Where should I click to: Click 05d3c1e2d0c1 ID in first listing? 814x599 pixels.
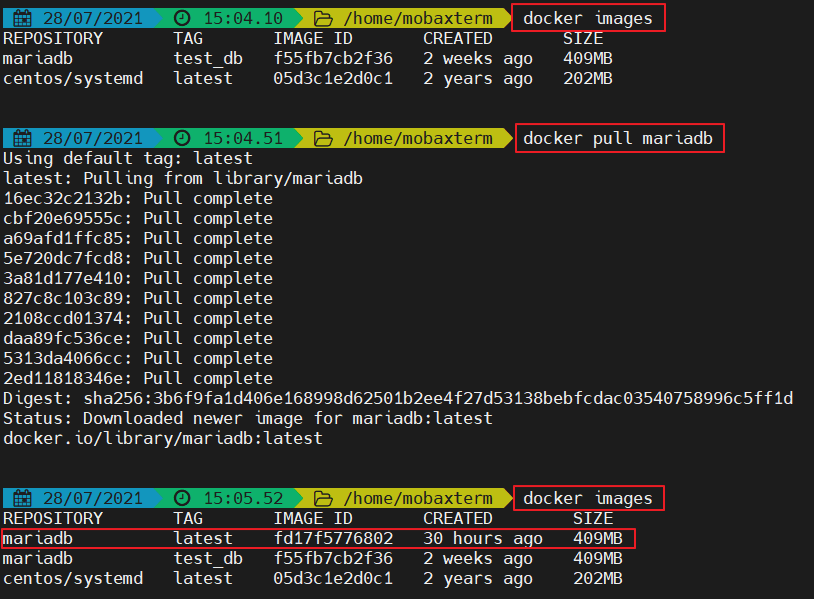(x=333, y=78)
